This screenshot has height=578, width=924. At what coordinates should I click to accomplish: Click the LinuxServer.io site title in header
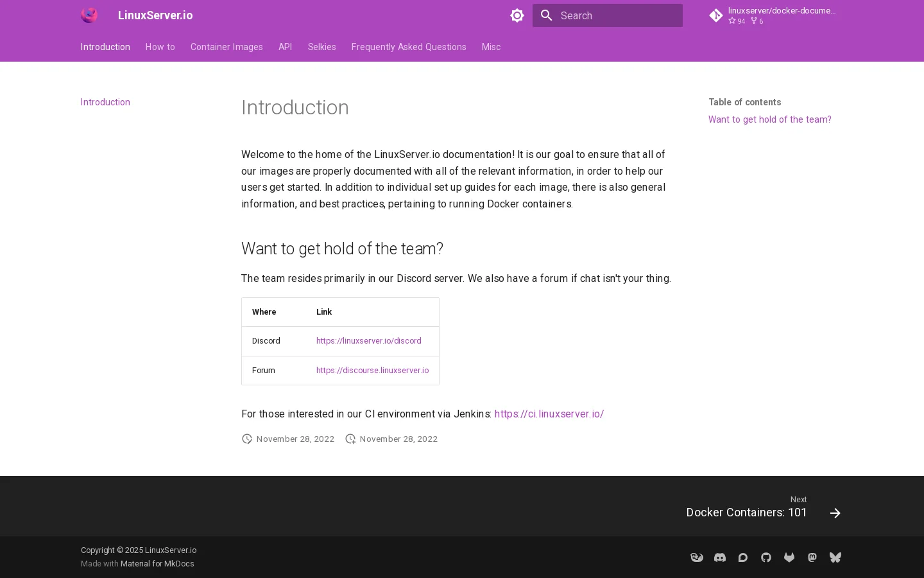[x=155, y=15]
